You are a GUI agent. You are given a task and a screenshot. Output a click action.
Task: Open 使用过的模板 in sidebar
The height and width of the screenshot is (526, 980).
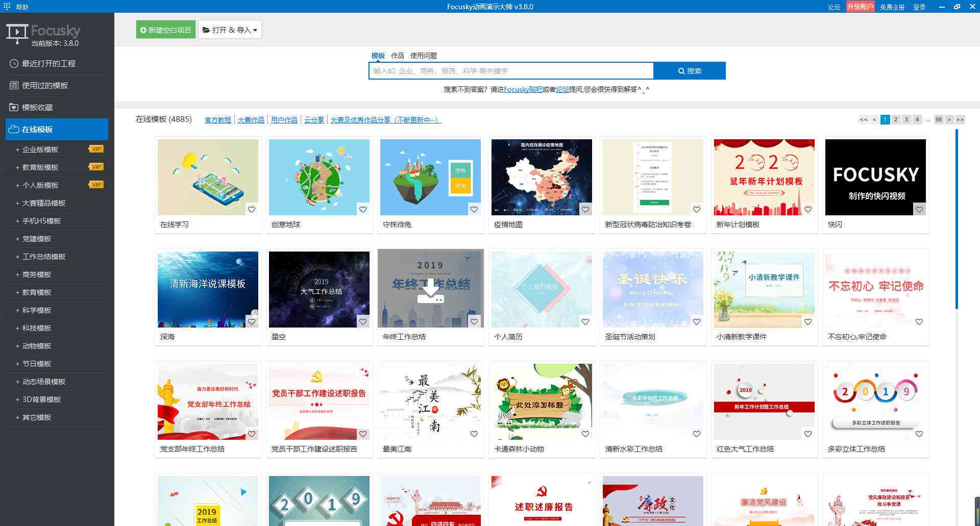(x=57, y=85)
